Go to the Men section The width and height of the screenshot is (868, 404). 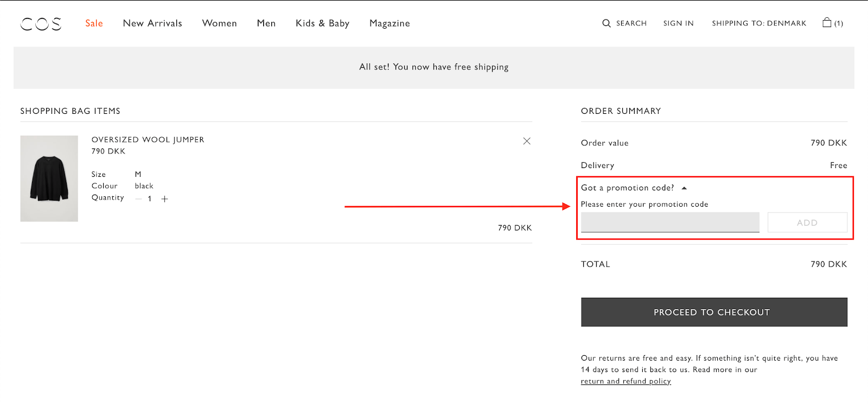[x=266, y=23]
